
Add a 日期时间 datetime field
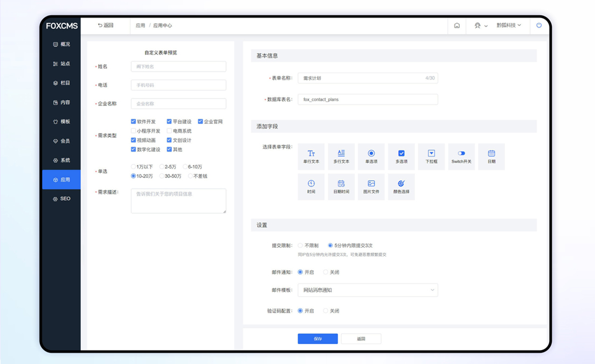tap(341, 187)
